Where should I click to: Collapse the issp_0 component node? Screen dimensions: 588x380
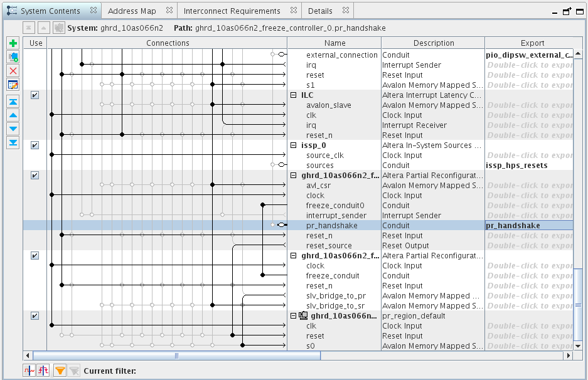coord(293,145)
